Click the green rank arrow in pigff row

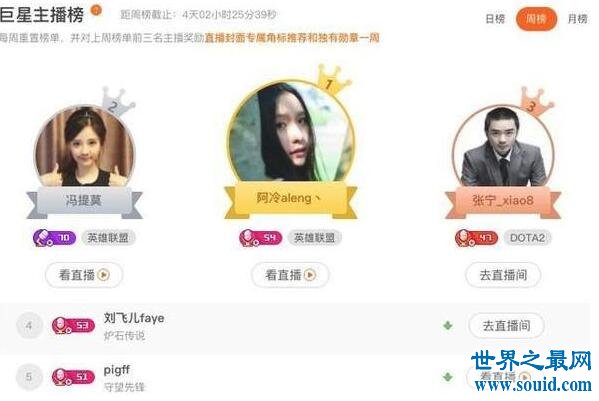click(x=447, y=377)
